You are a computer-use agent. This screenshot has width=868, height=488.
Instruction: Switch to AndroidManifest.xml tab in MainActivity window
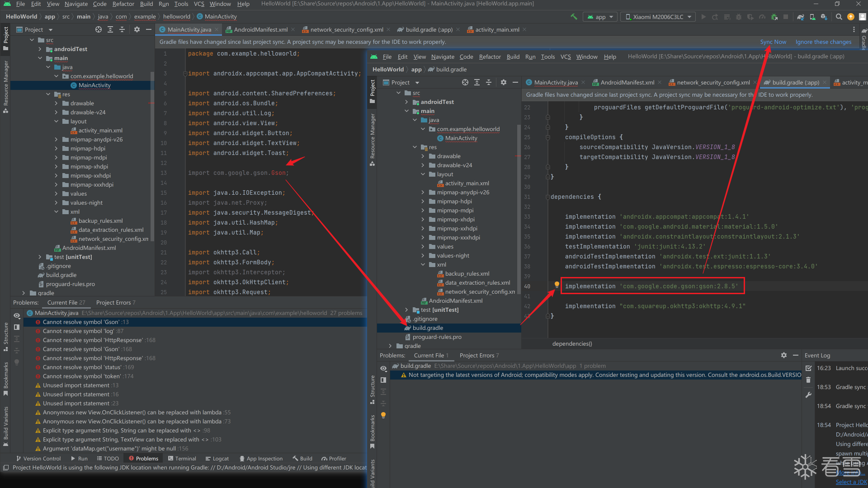click(260, 29)
